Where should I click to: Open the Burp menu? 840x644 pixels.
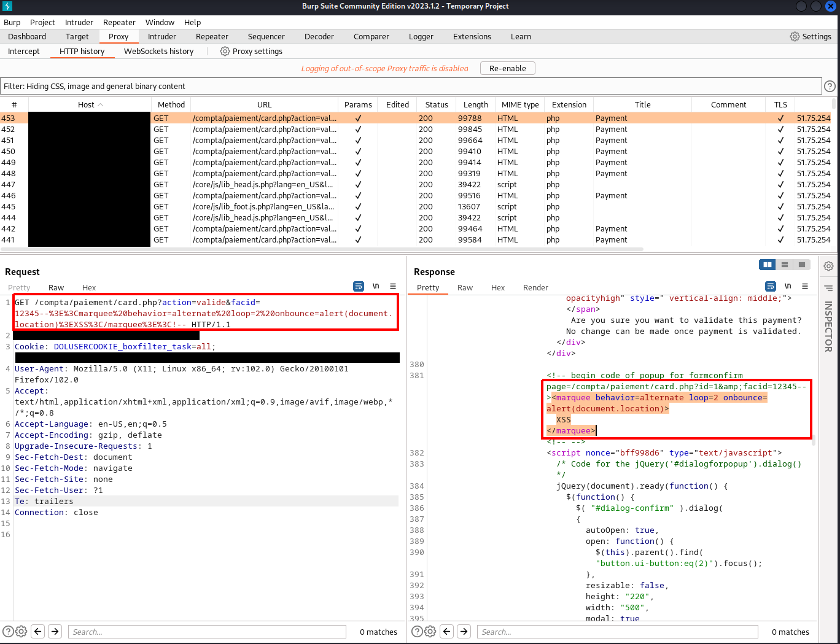(x=12, y=22)
